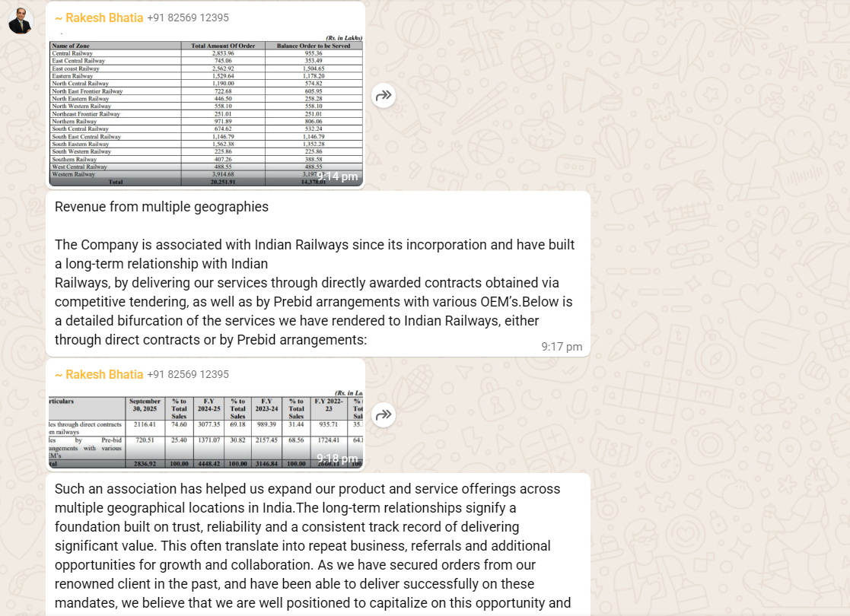850x616 pixels.
Task: Click 'Balance Order to be Served' column header
Action: (314, 46)
